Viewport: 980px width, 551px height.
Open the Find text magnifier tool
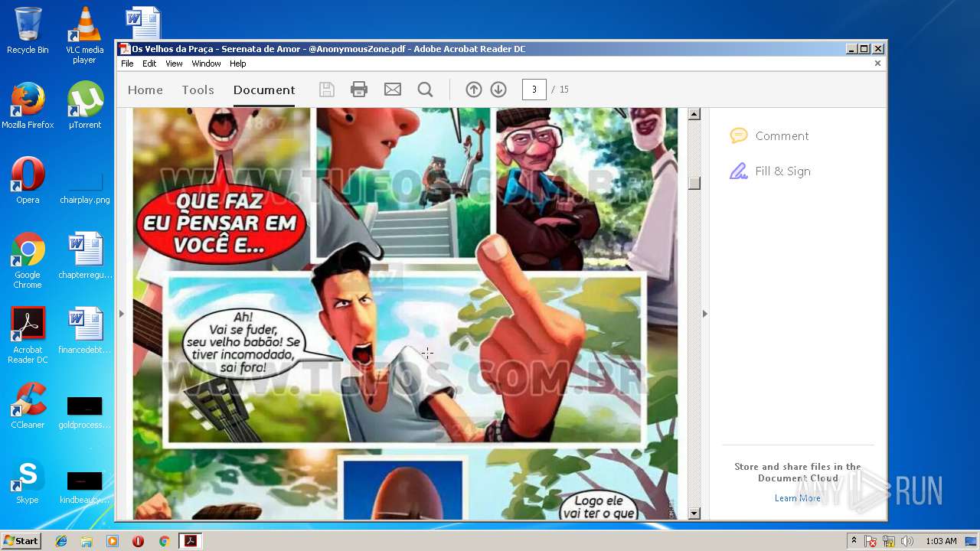coord(426,90)
